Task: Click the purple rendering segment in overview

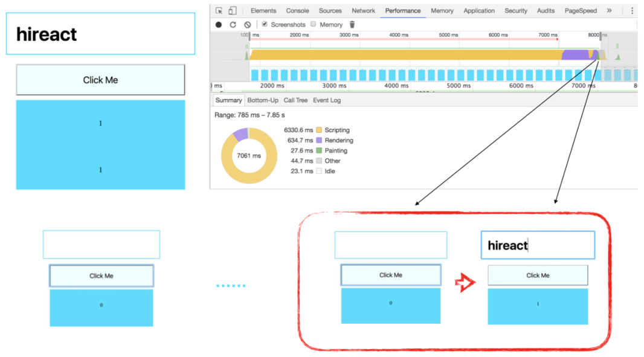Action: click(575, 54)
